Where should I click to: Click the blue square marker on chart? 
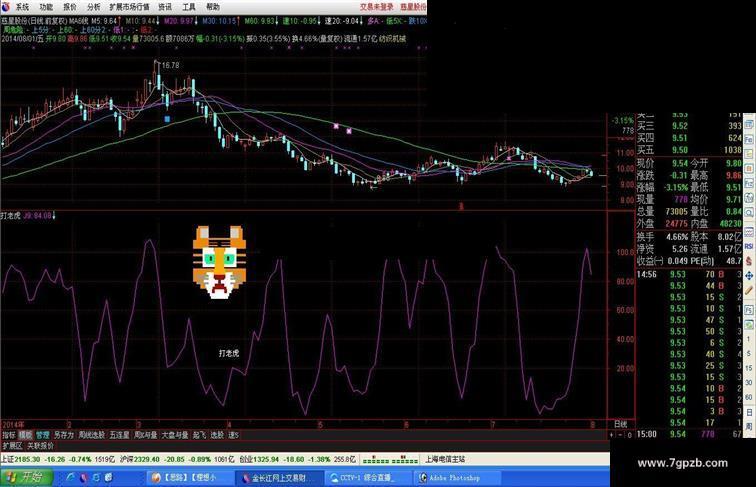[x=167, y=119]
